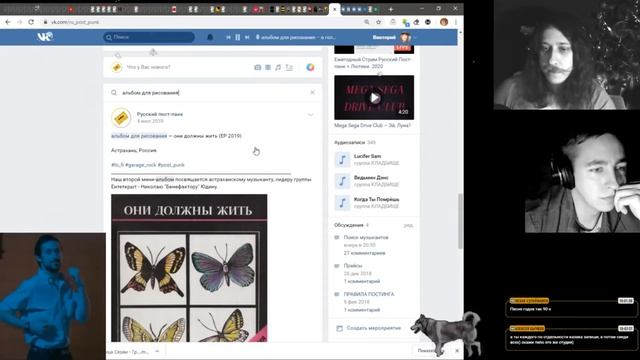Viewport: 640px width, 360px height.
Task: Go forward in the browser
Action: click(19, 22)
